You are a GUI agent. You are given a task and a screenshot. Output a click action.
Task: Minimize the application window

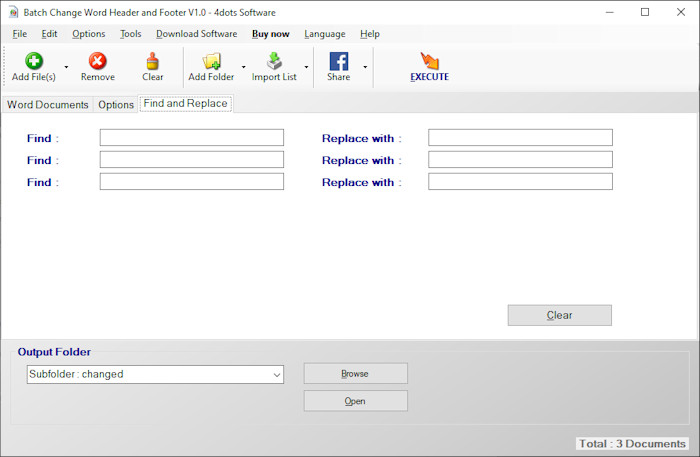click(x=610, y=12)
